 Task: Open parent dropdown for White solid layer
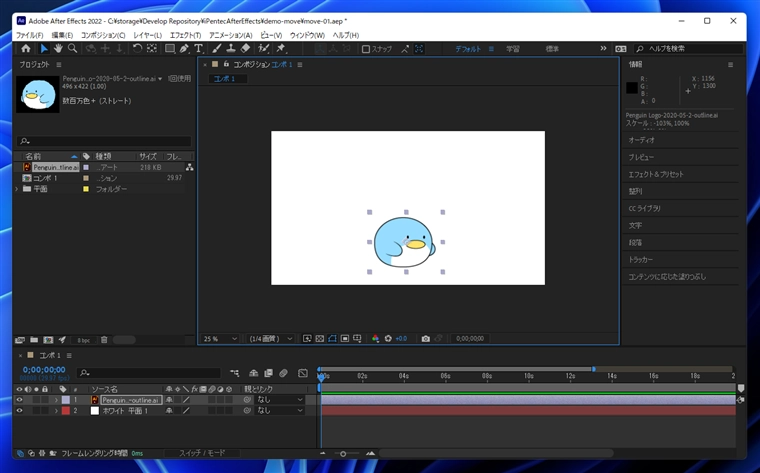(x=280, y=410)
